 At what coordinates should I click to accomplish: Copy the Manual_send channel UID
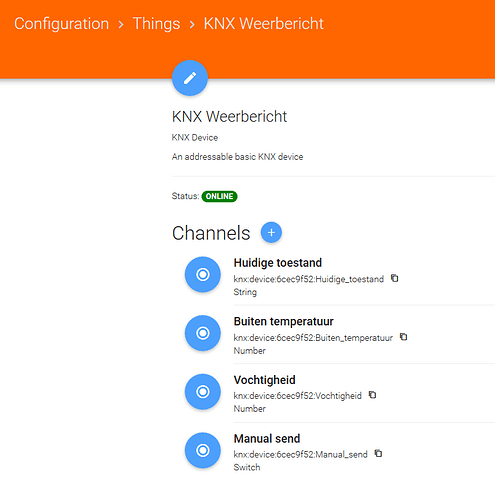[x=378, y=453]
